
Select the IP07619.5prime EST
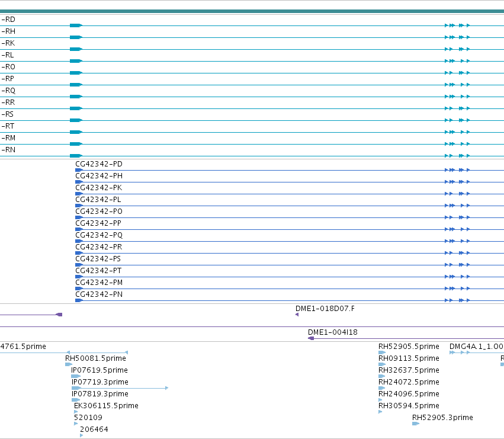click(99, 370)
